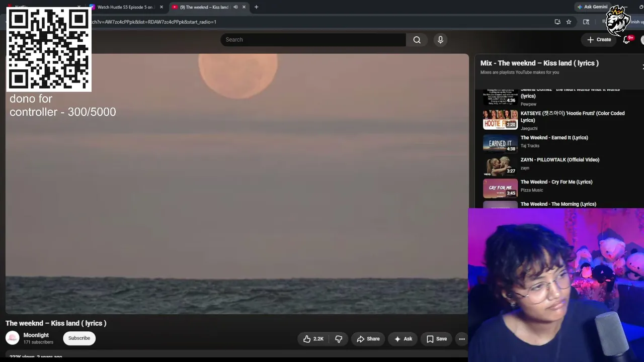Dislike the Kiss land video
The width and height of the screenshot is (644, 362).
coord(339,339)
